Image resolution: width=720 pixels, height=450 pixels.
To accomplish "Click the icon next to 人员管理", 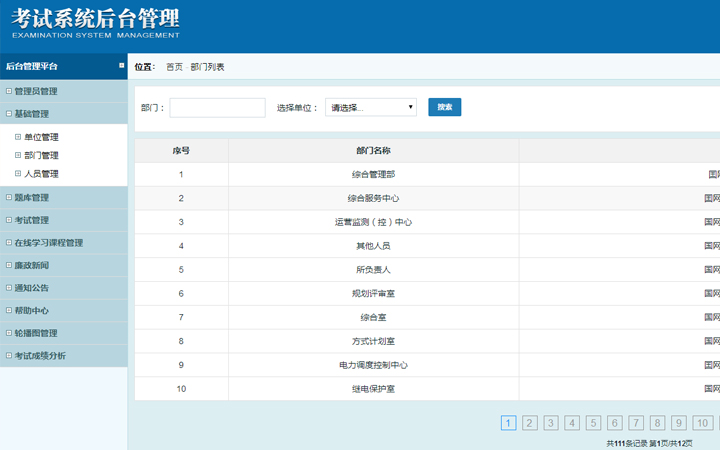I will [x=17, y=173].
